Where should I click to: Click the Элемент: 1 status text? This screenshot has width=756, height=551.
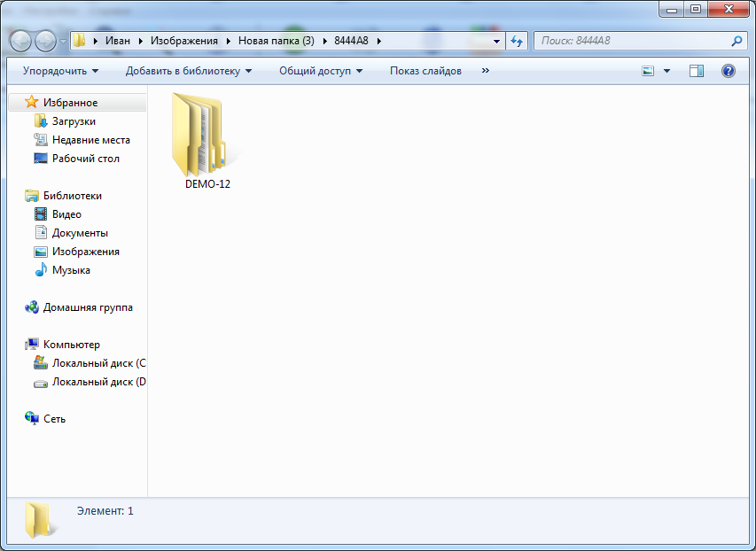(x=105, y=510)
